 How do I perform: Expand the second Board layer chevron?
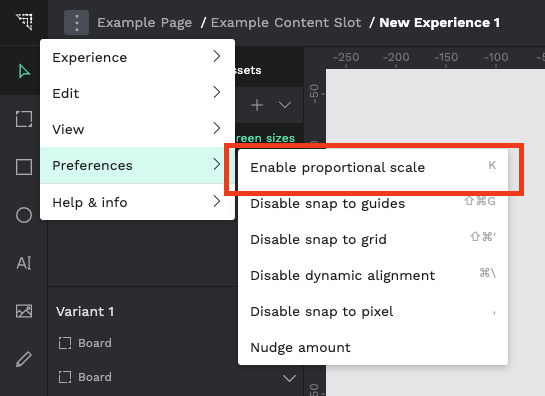(289, 378)
